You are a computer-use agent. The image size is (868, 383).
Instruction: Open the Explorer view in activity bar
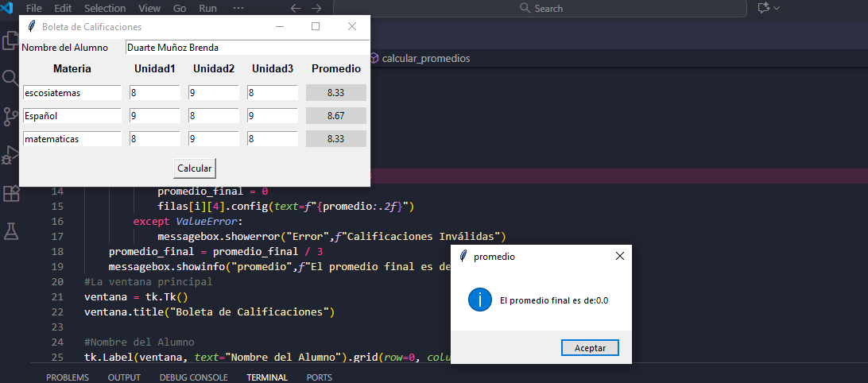tap(10, 40)
